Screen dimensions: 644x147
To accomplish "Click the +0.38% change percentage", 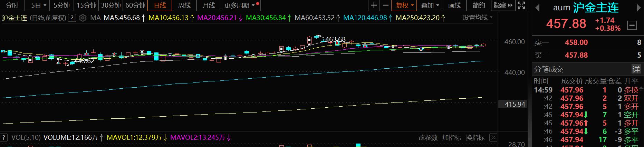I will (x=608, y=28).
